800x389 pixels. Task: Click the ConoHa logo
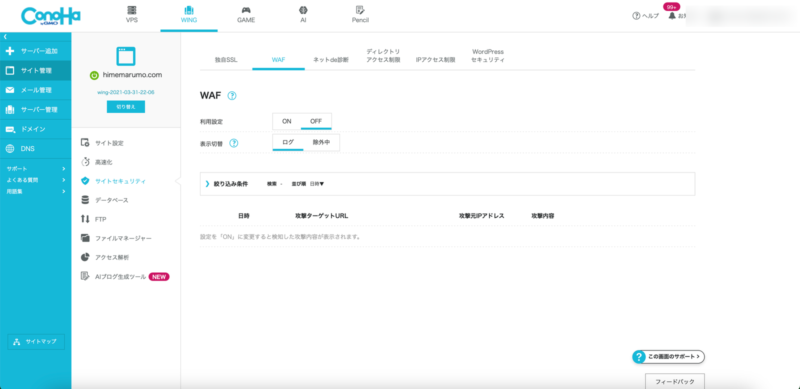(x=51, y=16)
